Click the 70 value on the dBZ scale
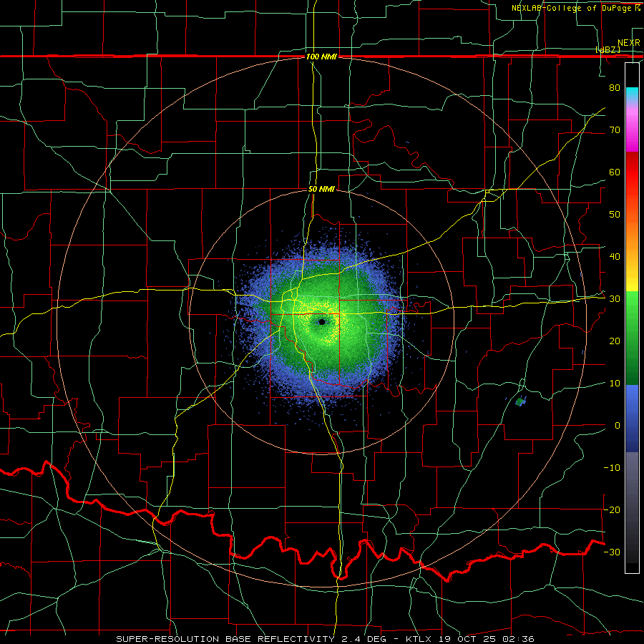644x644 pixels. (x=615, y=130)
